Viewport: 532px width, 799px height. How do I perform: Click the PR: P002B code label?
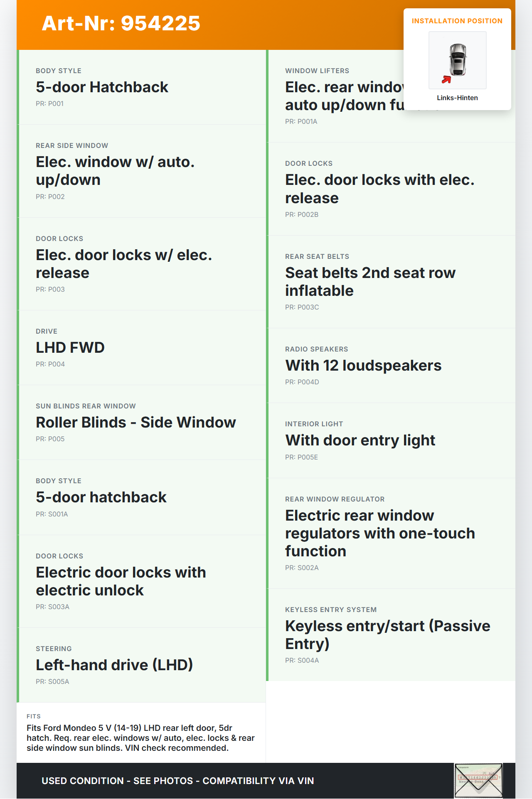click(x=302, y=215)
